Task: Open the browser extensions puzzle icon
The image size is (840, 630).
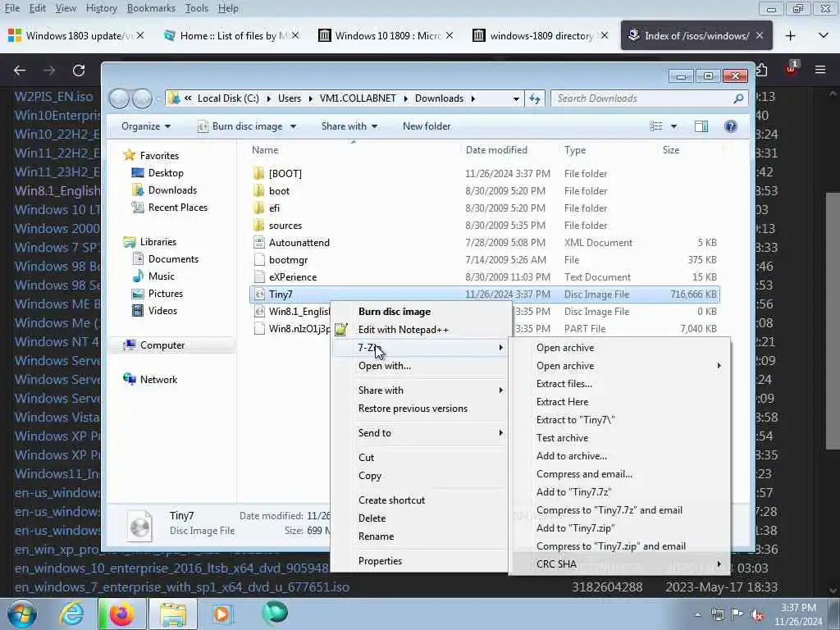Action: [x=762, y=70]
